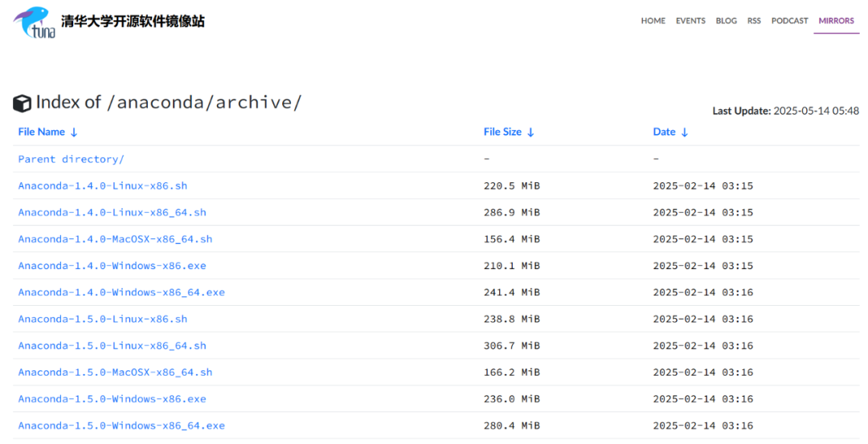This screenshot has width=868, height=444.
Task: Click the date of Anaconda-1.5.0-Windows-x86_64.exe
Action: coord(703,426)
